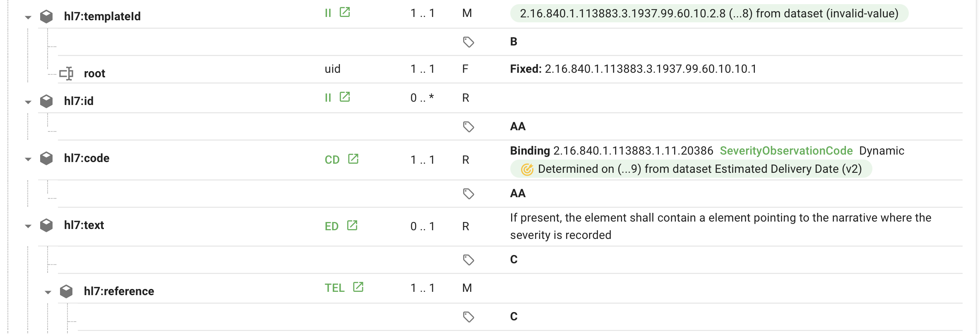Open external link icon beside hl7:id II datatype
Image resolution: width=980 pixels, height=334 pixels.
tap(345, 97)
